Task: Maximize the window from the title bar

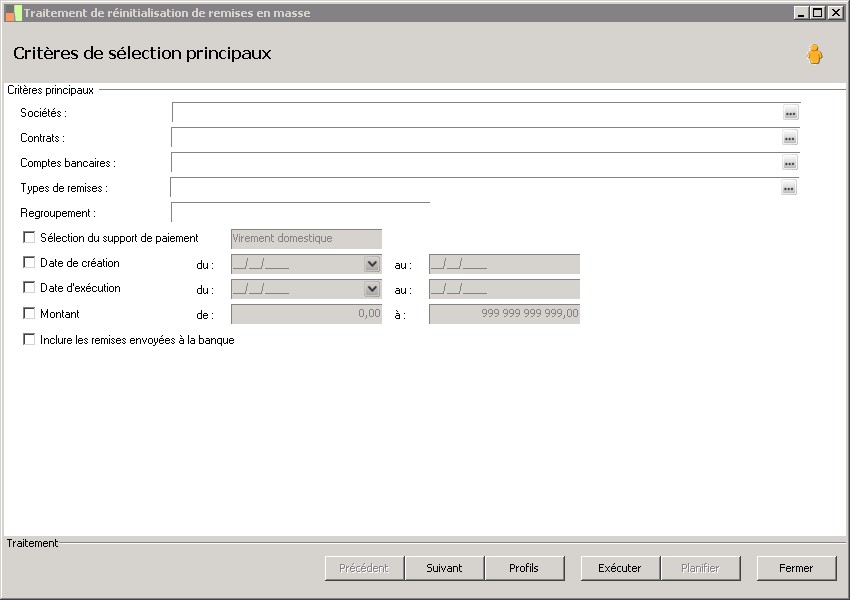Action: coord(818,13)
